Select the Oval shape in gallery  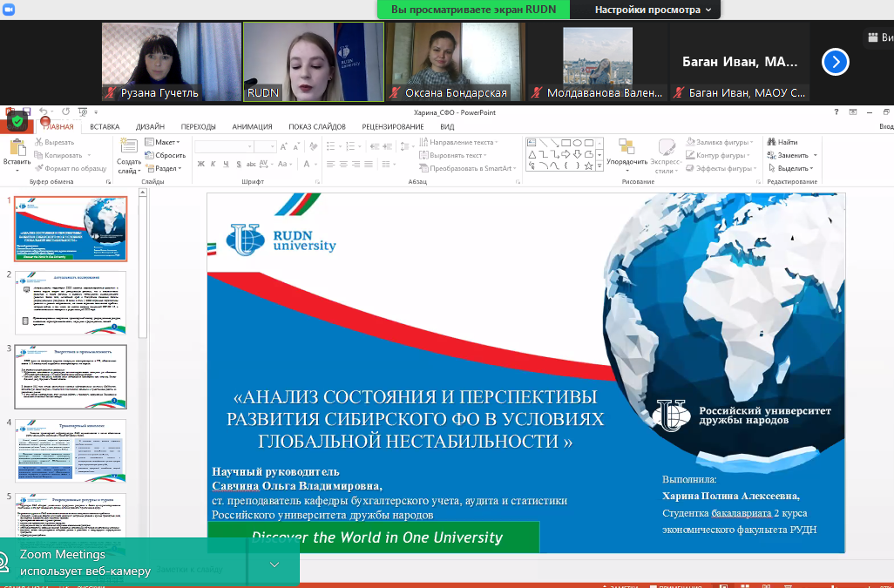[577, 143]
